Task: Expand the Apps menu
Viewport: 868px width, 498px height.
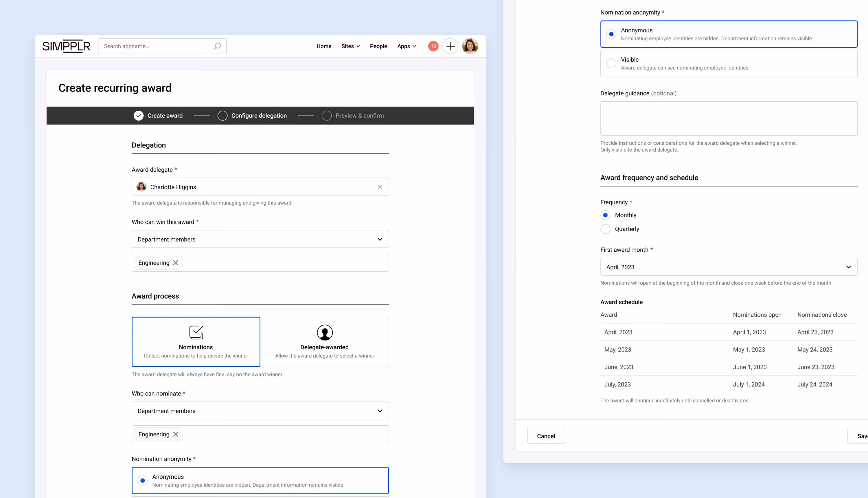Action: (406, 46)
